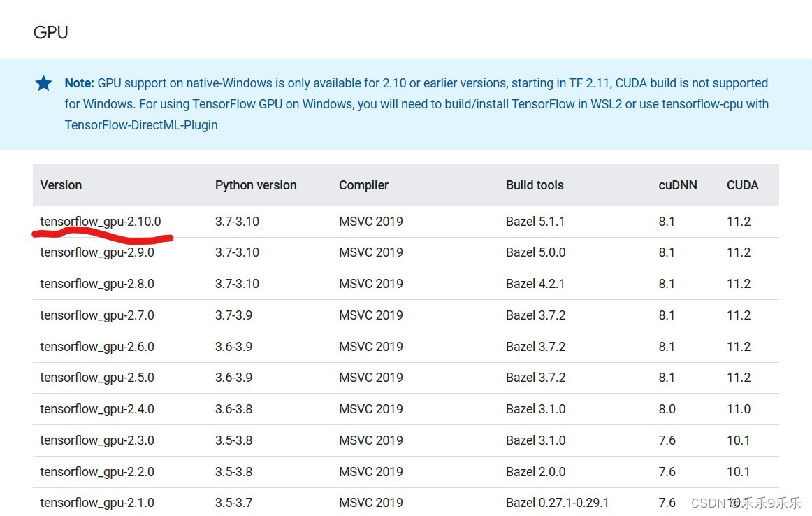
Task: Click cuDNN 7.6 in the 2.3.0 row
Action: coord(667,440)
